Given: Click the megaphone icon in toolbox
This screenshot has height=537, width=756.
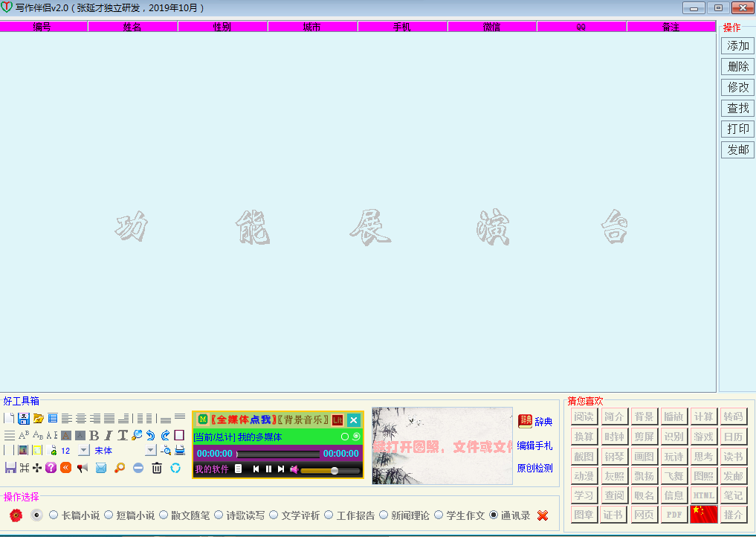Looking at the screenshot, I should pos(82,468).
